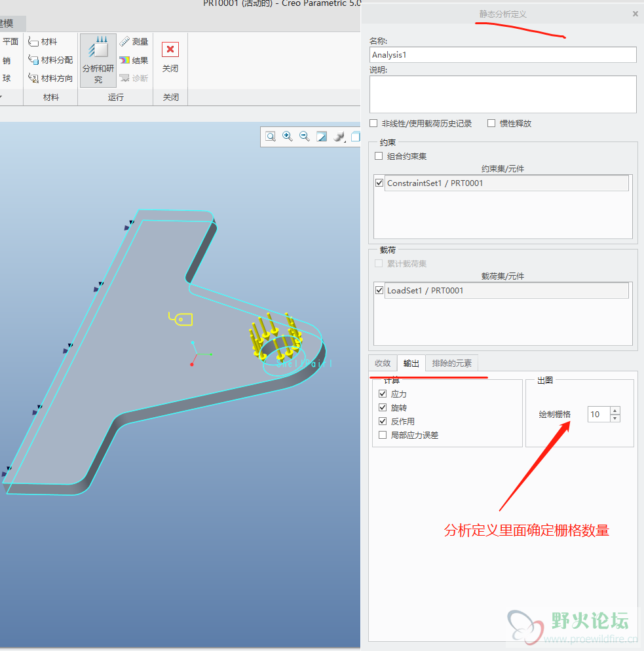Viewport: 644px width, 651px height.
Task: Click the repaint icon in graphics toolbar
Action: click(322, 137)
